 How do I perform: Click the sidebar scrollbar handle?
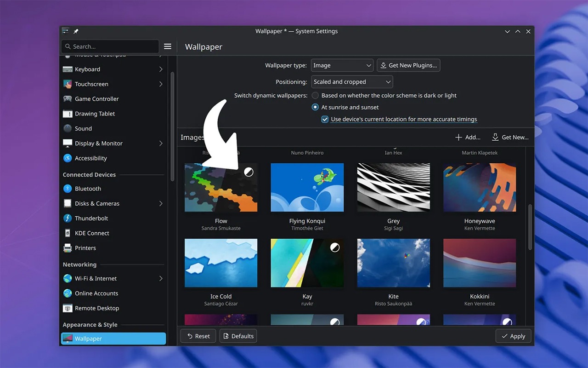[172, 126]
